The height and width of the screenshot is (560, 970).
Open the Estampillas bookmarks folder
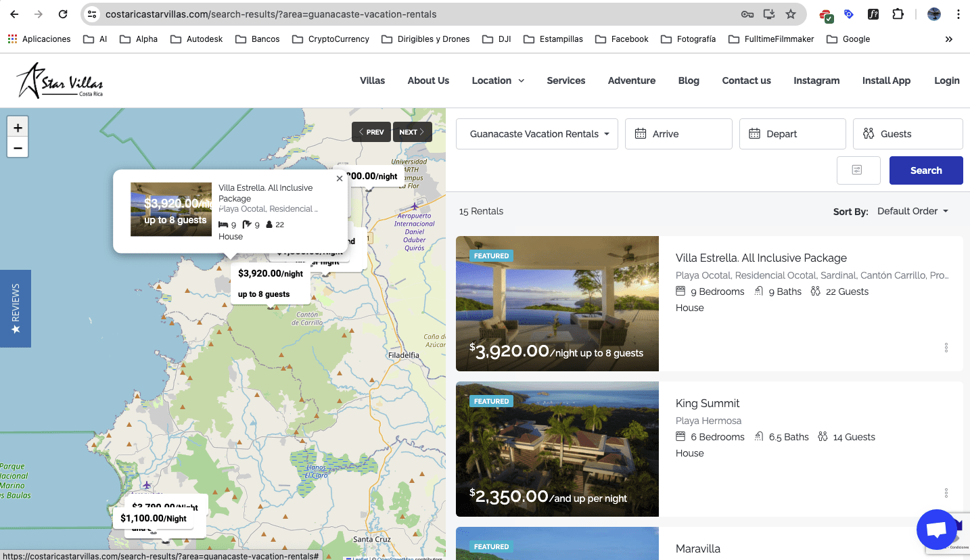(553, 39)
